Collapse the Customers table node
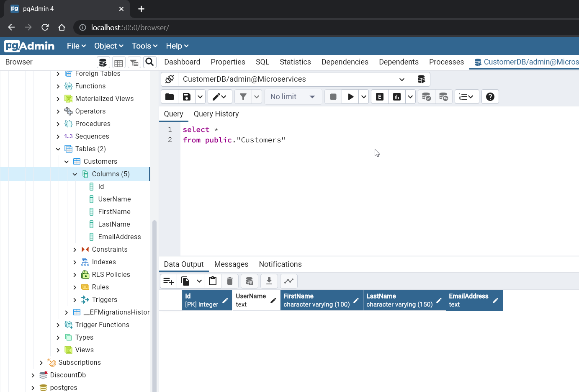 [x=67, y=162]
